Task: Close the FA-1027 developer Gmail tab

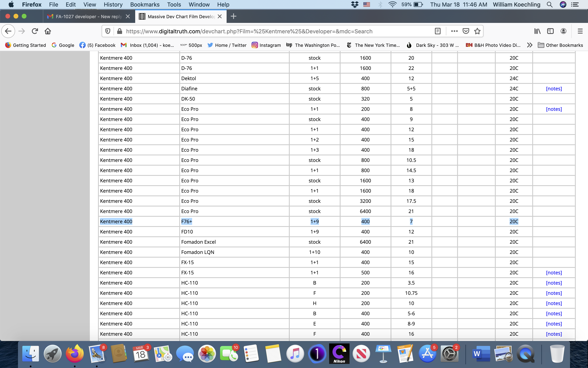Action: click(128, 16)
